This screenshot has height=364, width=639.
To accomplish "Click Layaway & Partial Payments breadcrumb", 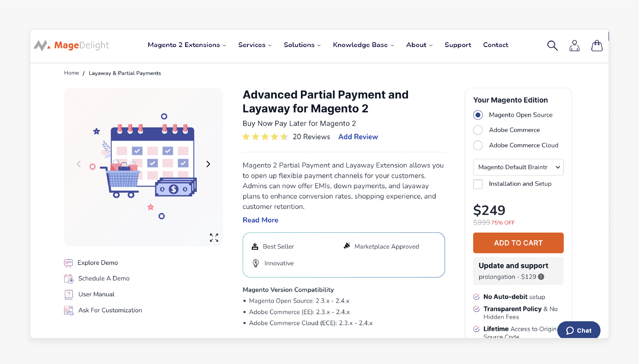I will pos(125,73).
